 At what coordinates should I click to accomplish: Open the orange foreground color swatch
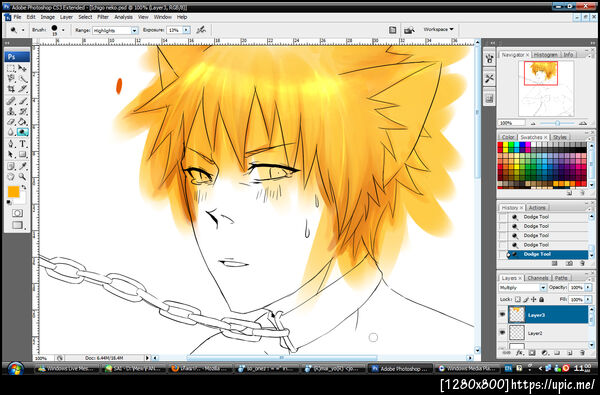[x=13, y=192]
